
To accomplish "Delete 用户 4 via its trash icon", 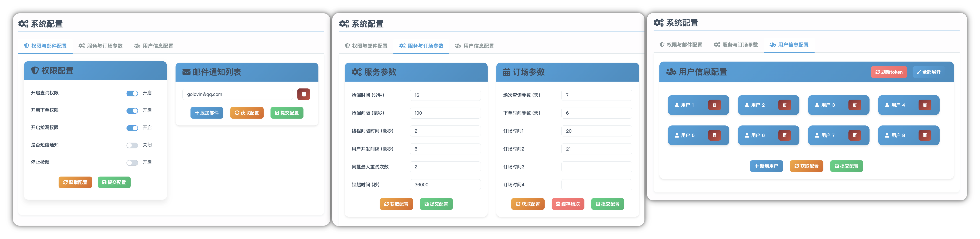I will click(x=925, y=105).
